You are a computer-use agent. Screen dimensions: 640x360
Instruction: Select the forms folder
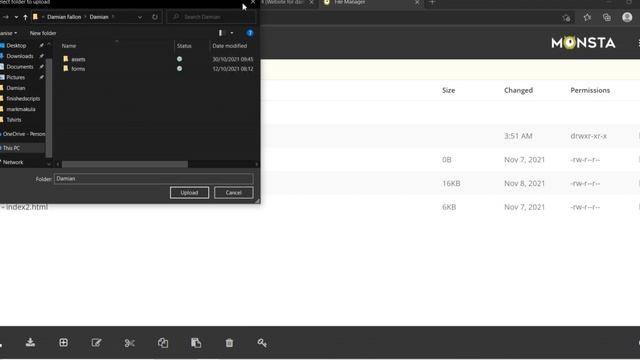tap(78, 69)
